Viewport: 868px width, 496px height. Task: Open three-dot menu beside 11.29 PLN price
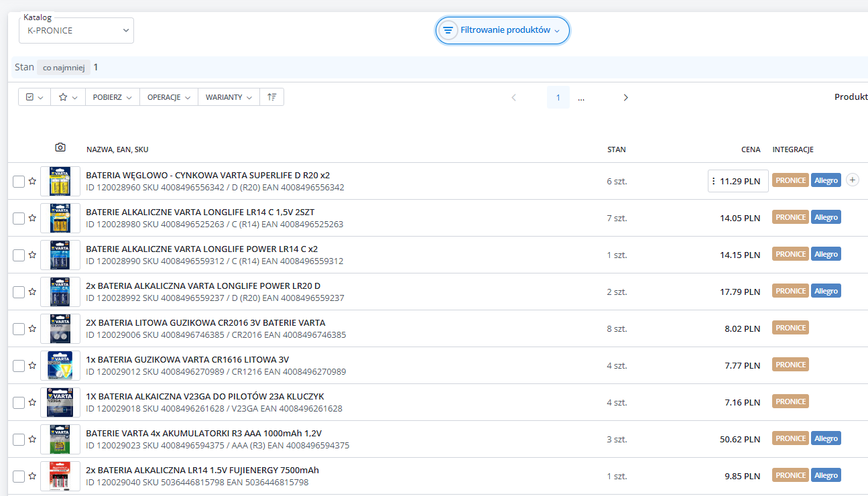click(x=713, y=181)
